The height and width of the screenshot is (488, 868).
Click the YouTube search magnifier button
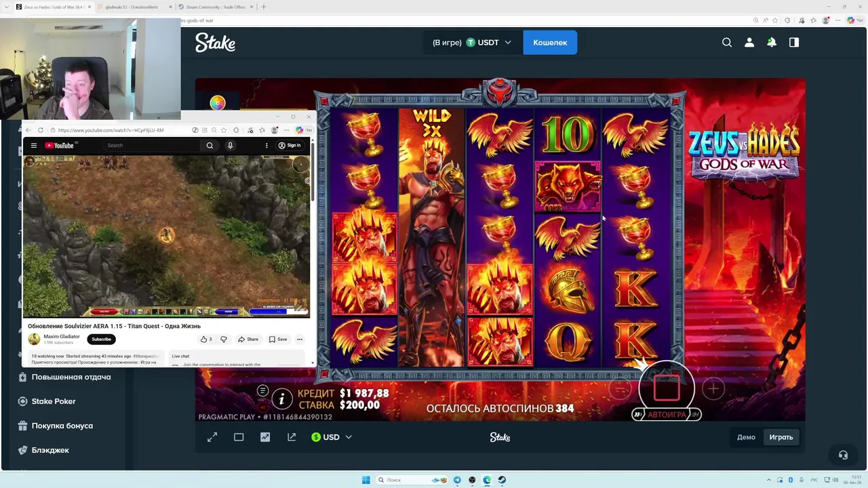(210, 145)
